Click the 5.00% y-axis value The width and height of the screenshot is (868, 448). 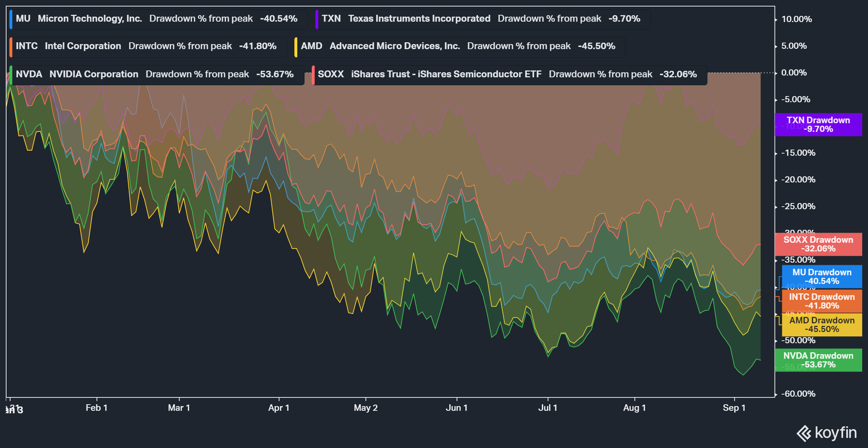point(794,46)
